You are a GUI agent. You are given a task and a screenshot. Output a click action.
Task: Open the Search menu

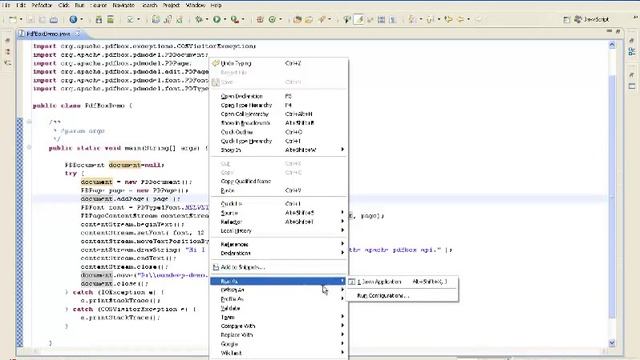click(149, 5)
